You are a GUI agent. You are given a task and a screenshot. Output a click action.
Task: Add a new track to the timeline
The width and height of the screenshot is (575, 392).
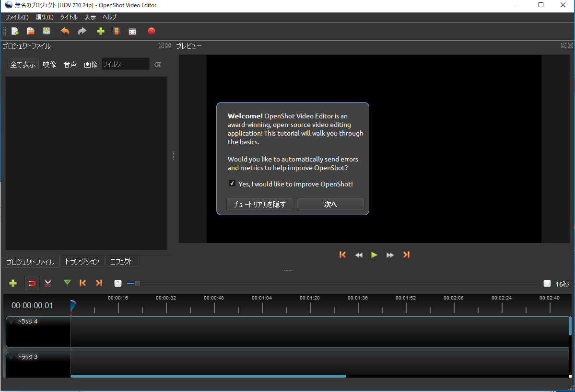[x=13, y=283]
